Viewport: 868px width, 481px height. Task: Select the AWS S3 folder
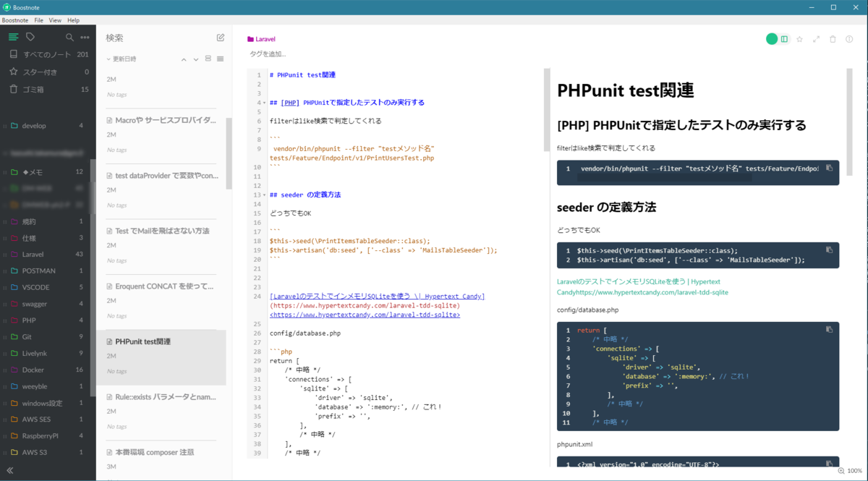pyautogui.click(x=48, y=452)
